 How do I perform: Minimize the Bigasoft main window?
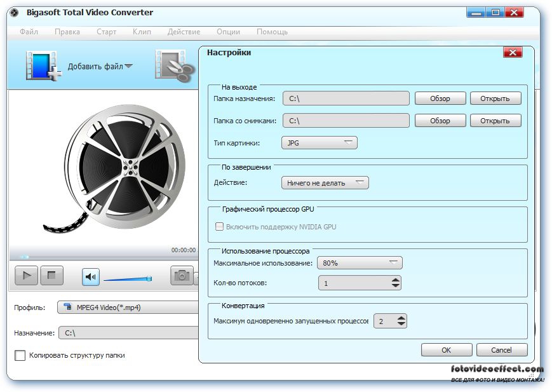(476, 13)
